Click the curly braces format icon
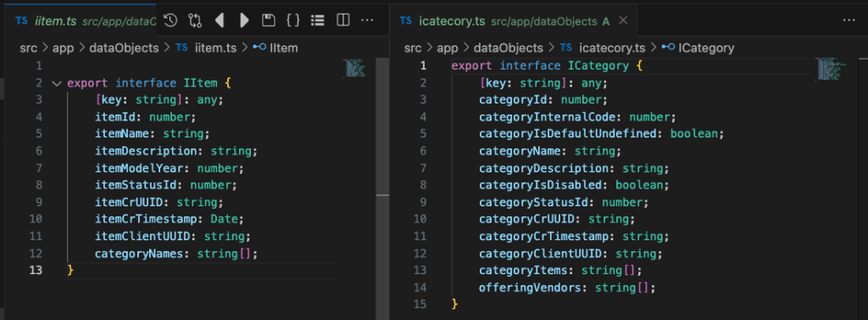 pyautogui.click(x=292, y=20)
